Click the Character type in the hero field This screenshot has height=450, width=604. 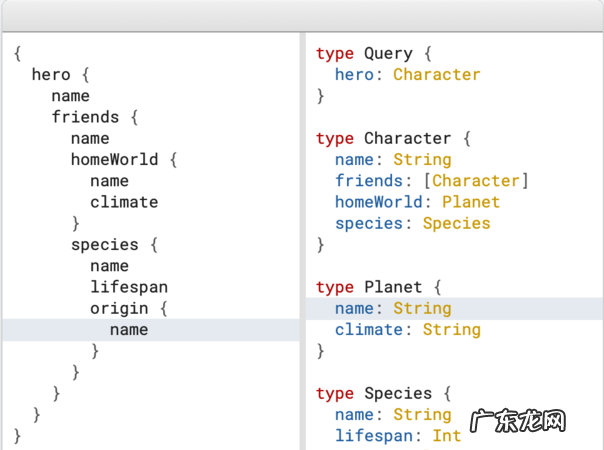click(436, 75)
